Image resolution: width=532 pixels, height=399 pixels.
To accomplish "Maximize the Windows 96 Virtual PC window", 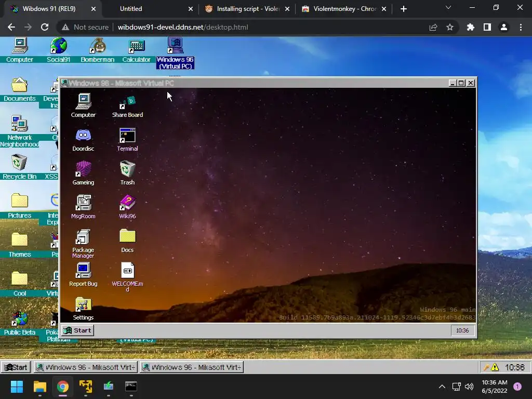I will [461, 83].
